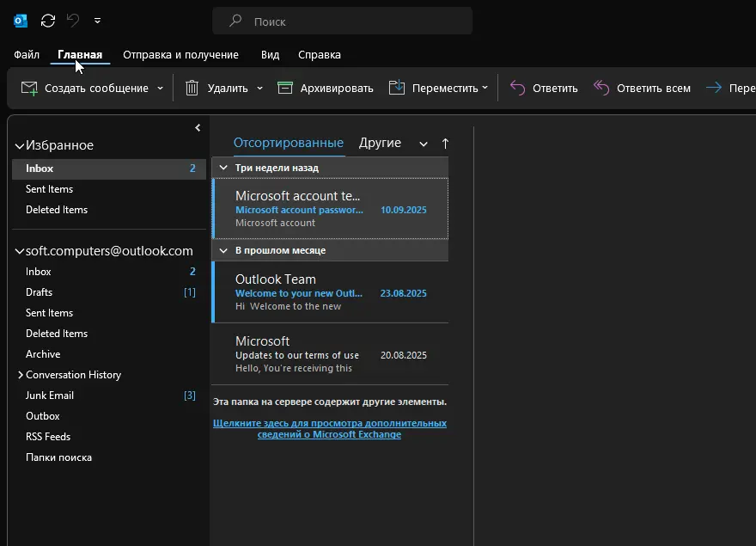Select the Junk Email folder
The image size is (756, 546).
50,396
